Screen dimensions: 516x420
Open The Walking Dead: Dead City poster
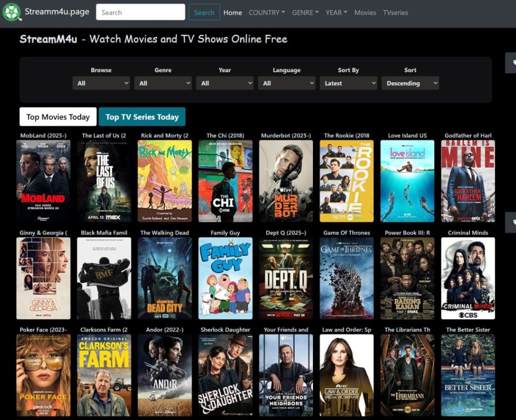pyautogui.click(x=165, y=278)
